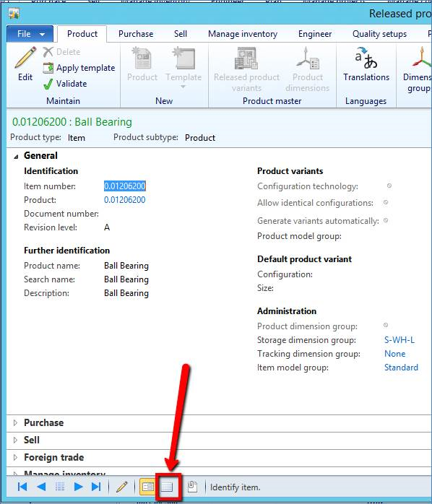Click the Apply template icon
Screen dimensions: 432x504
[x=48, y=68]
